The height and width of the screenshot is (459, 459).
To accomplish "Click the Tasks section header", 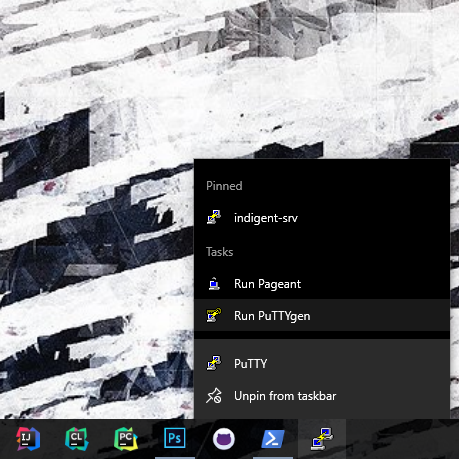I will (219, 252).
